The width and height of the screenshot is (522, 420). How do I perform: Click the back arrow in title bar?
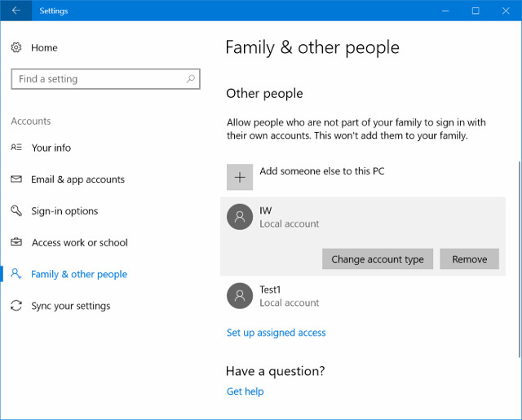pos(15,11)
